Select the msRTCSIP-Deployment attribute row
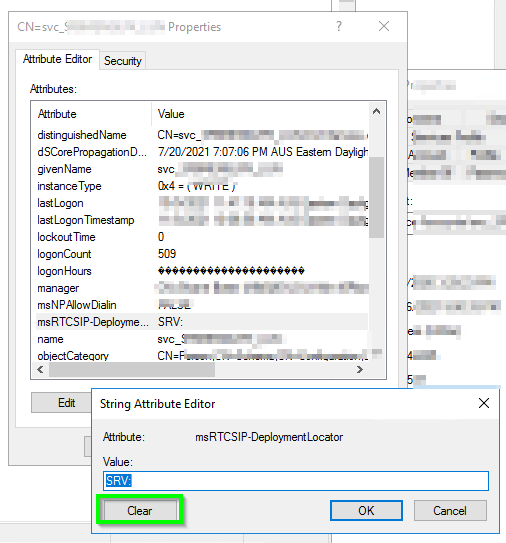Screen dimensions: 506x543 pyautogui.click(x=202, y=322)
